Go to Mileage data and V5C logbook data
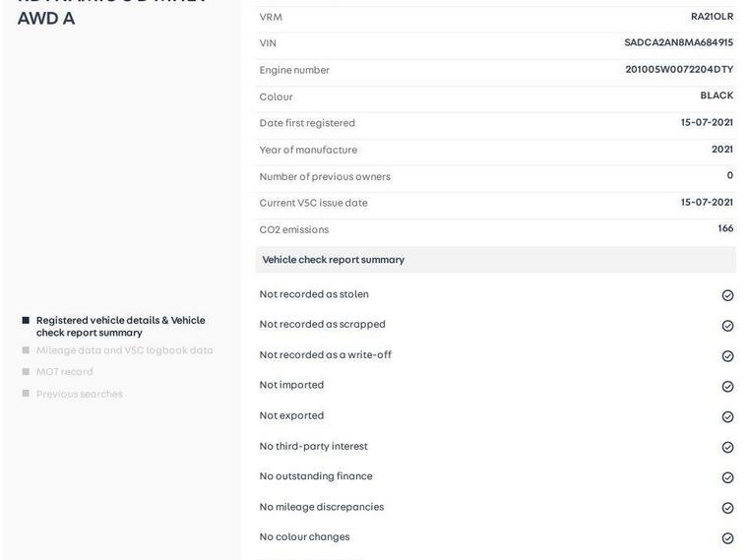This screenshot has width=747, height=560. coord(124,350)
